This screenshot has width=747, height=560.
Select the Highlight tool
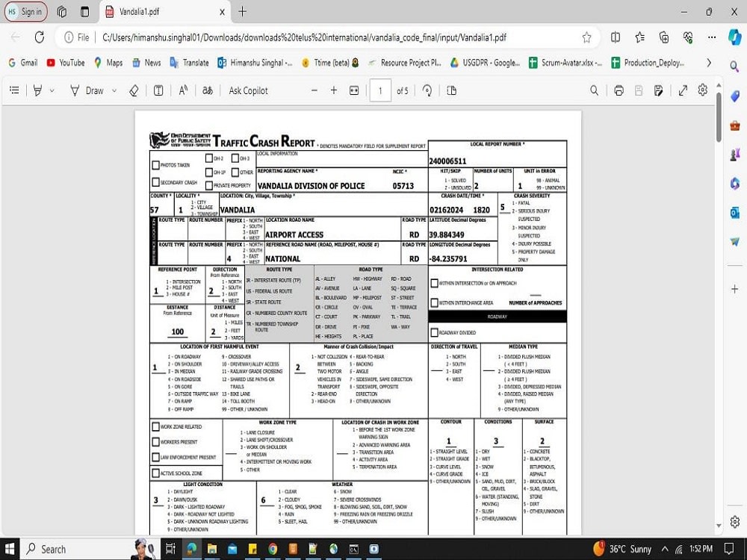point(37,90)
